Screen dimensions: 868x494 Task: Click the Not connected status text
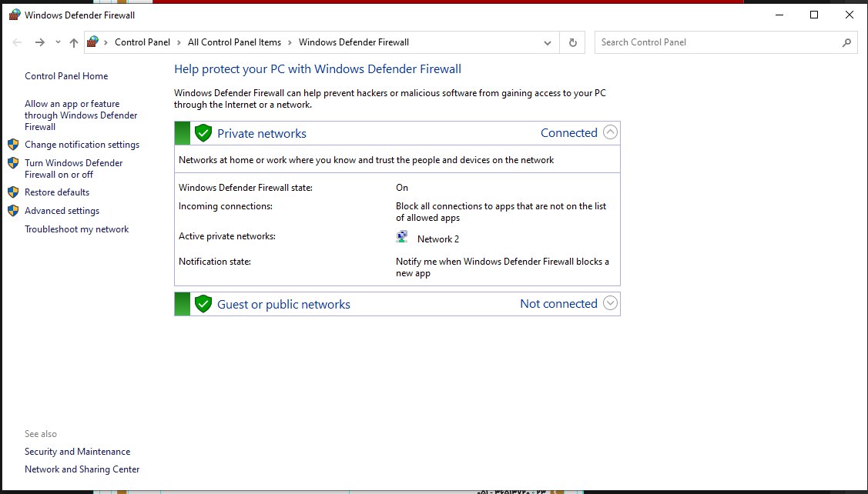(x=558, y=304)
